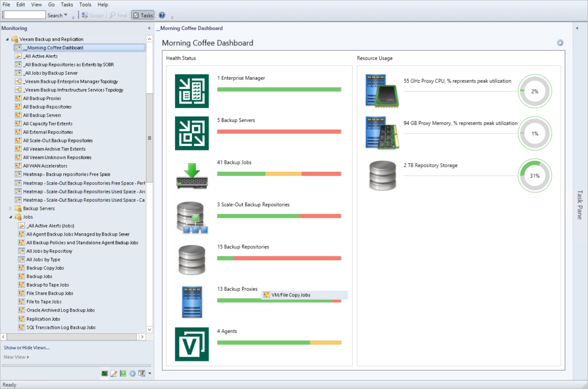588x389 pixels.
Task: Click the Enterprise Manager icon on the dashboard
Action: 191,91
